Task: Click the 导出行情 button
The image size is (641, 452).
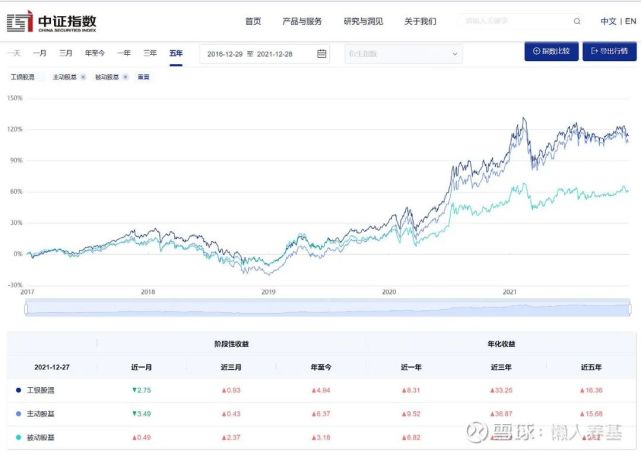Action: pos(610,51)
